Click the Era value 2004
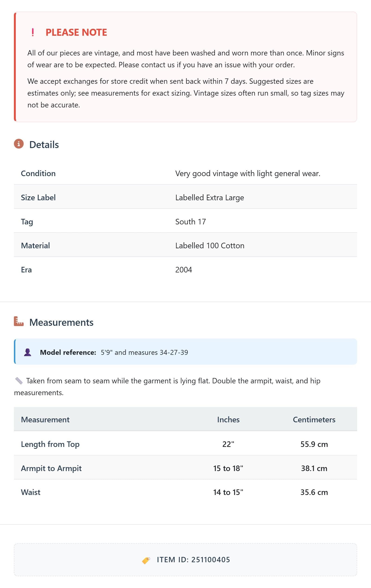The width and height of the screenshot is (371, 588). (184, 270)
